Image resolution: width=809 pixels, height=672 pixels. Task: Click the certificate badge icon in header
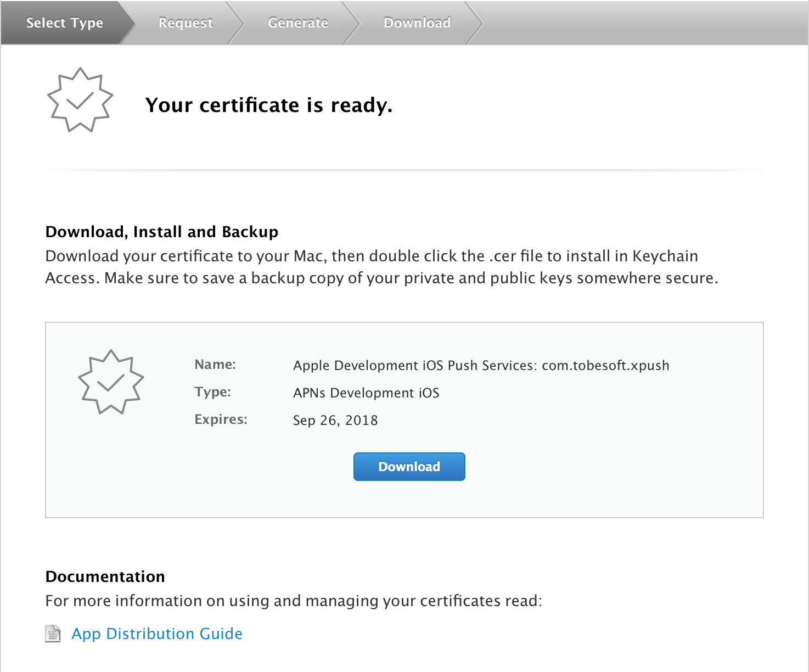tap(80, 100)
